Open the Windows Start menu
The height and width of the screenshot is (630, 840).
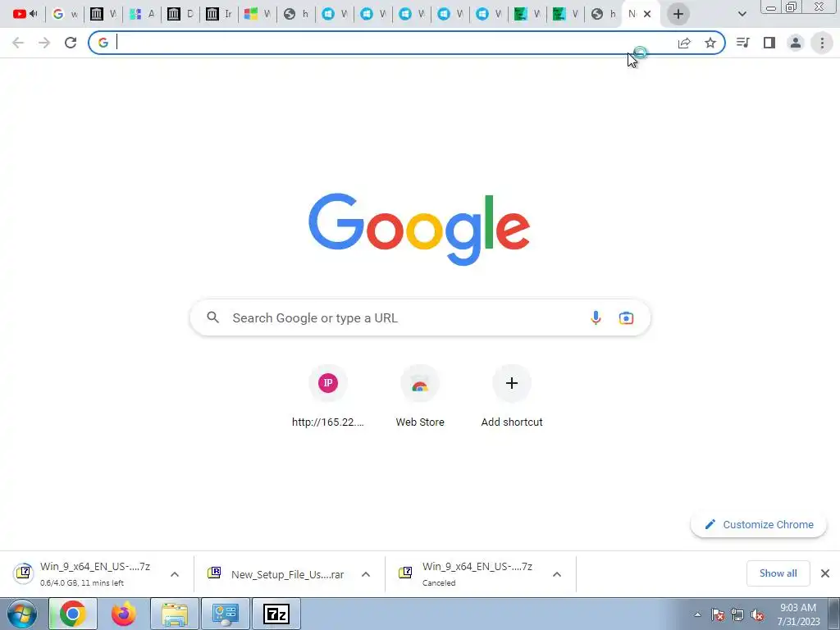22,614
